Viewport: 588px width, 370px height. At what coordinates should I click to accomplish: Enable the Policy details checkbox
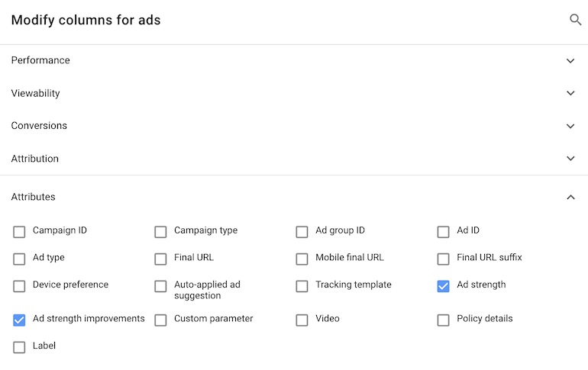pyautogui.click(x=443, y=320)
